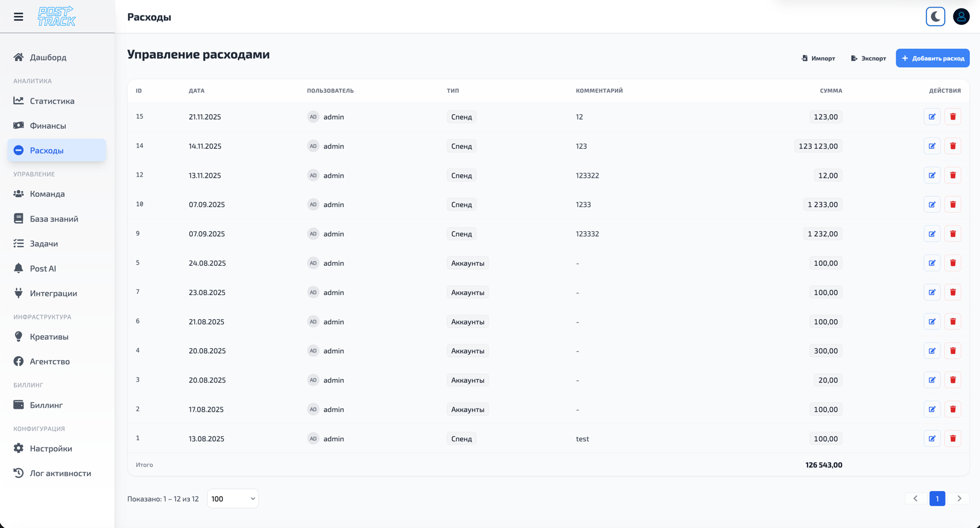Click the trash icon for the 300,00 expense
Viewport: 980px width, 528px height.
click(x=952, y=351)
